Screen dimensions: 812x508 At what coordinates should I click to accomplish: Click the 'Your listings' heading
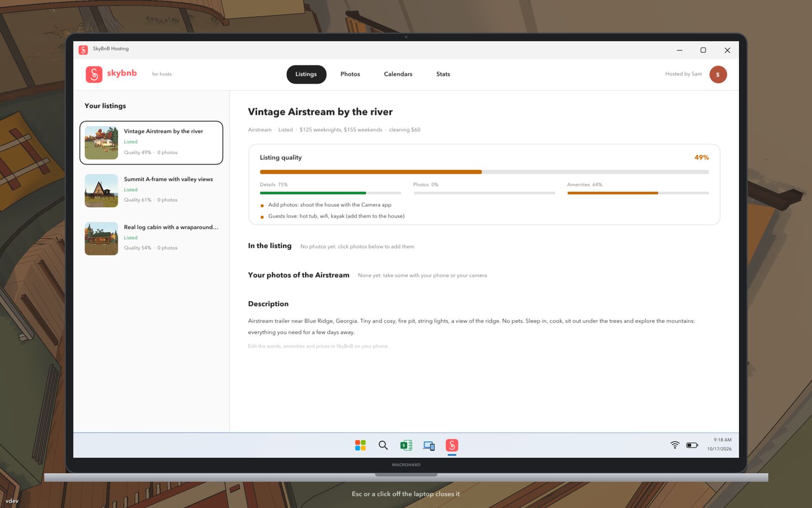coord(105,106)
